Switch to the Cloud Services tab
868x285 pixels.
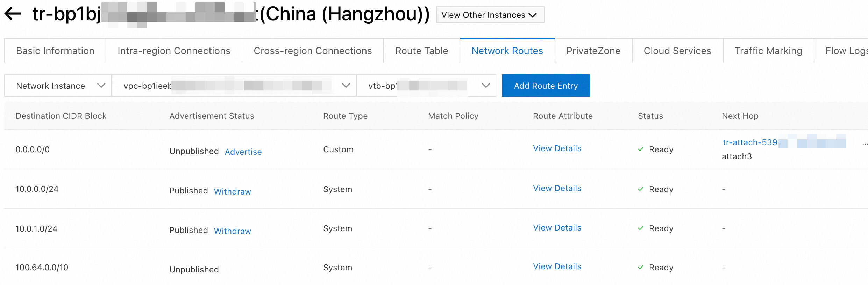677,51
